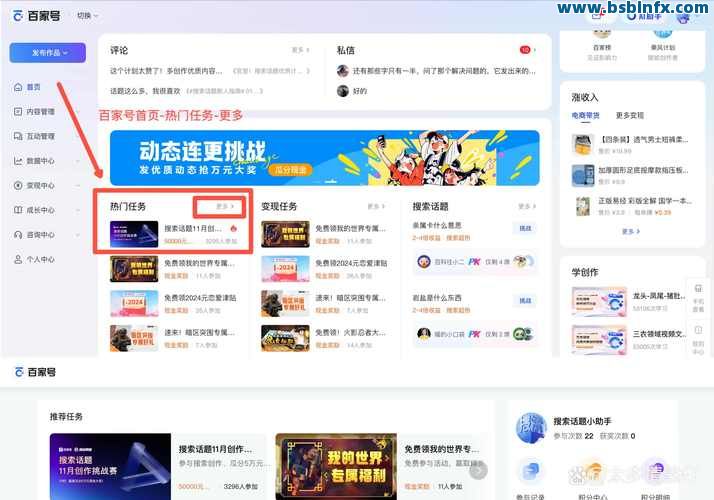
Task: Click the avatar next to the 好的 message
Action: [342, 91]
